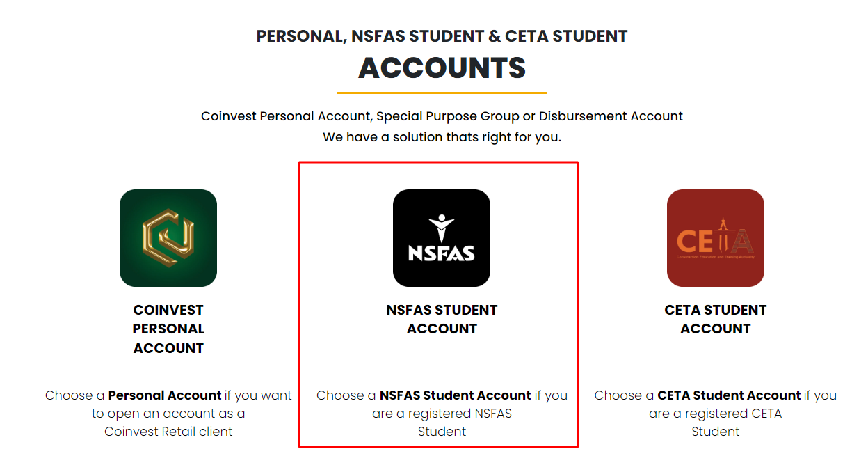Select the NSFAS STUDENT ACCOUNT heading
This screenshot has width=868, height=463.
click(442, 319)
